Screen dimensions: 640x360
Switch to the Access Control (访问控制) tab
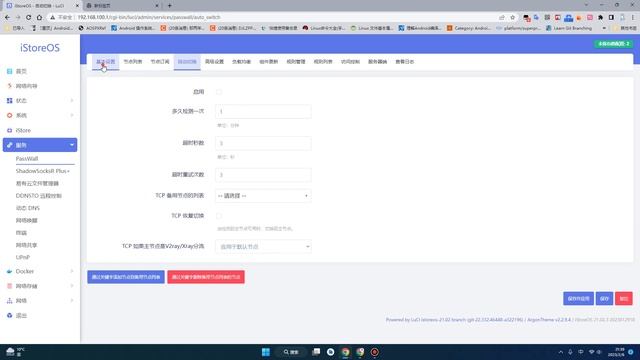tap(350, 62)
